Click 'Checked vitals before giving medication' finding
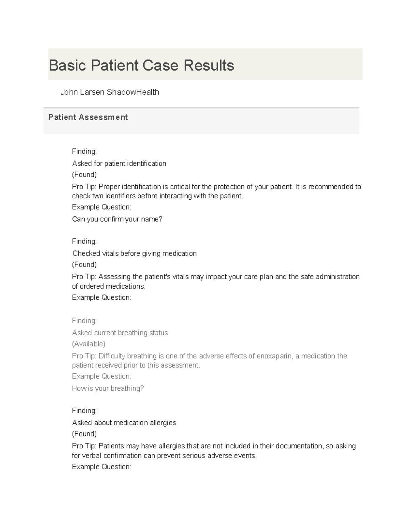 [x=135, y=253]
